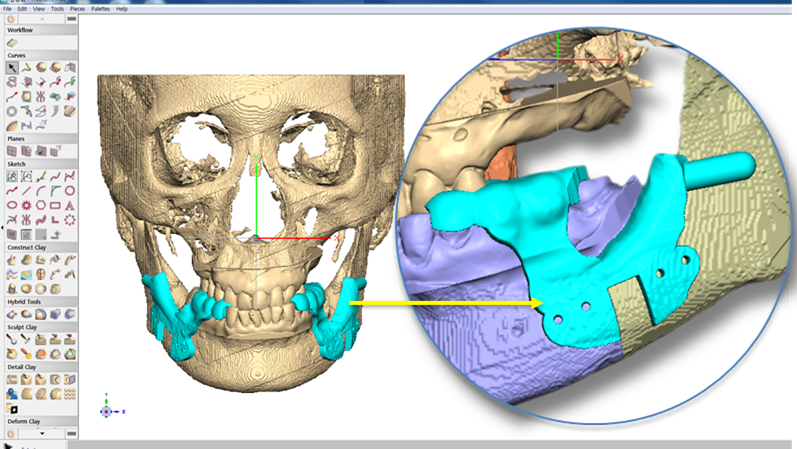Click the first Planes palette icon
797x449 pixels.
[11, 151]
